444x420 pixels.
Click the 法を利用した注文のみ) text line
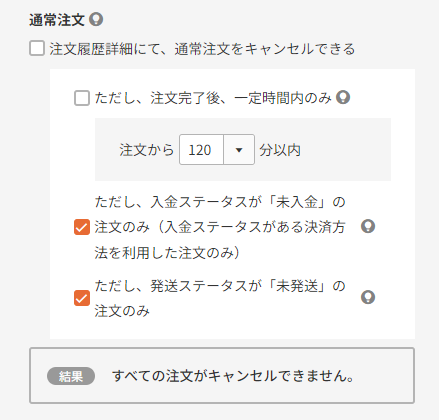(167, 253)
